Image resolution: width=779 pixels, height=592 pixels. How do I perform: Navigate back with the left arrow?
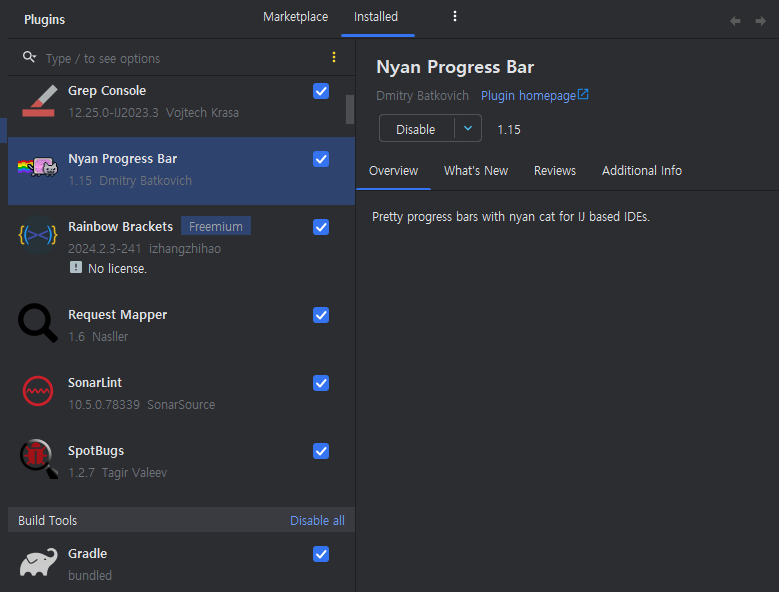pos(735,21)
